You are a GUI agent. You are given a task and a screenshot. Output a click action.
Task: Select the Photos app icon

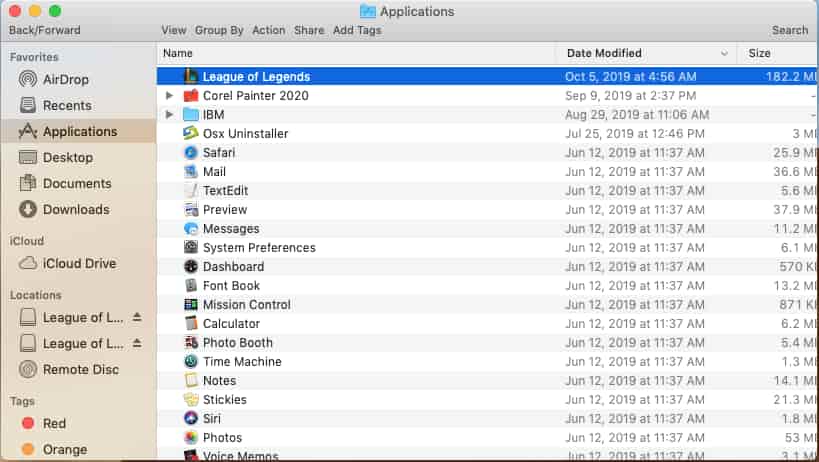(x=191, y=437)
